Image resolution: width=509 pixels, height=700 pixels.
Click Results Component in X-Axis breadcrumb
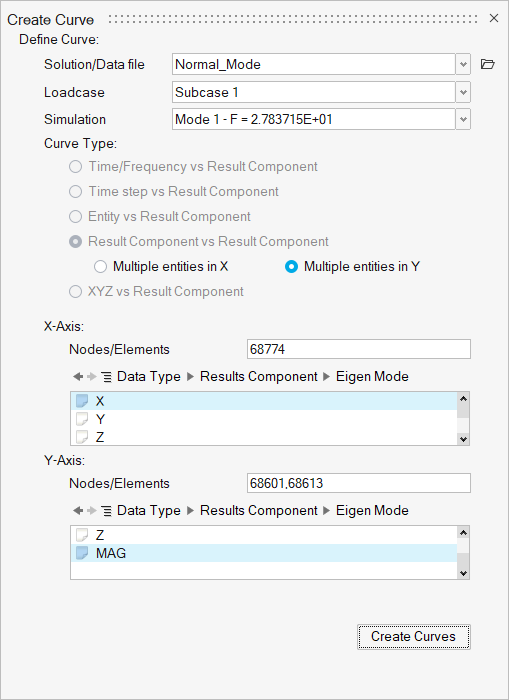point(259,376)
